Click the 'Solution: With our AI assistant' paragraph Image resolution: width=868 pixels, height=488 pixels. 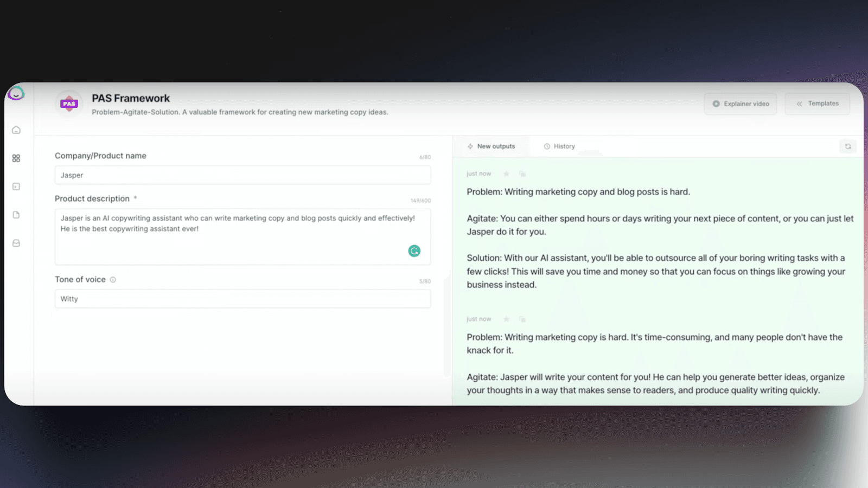coord(656,271)
